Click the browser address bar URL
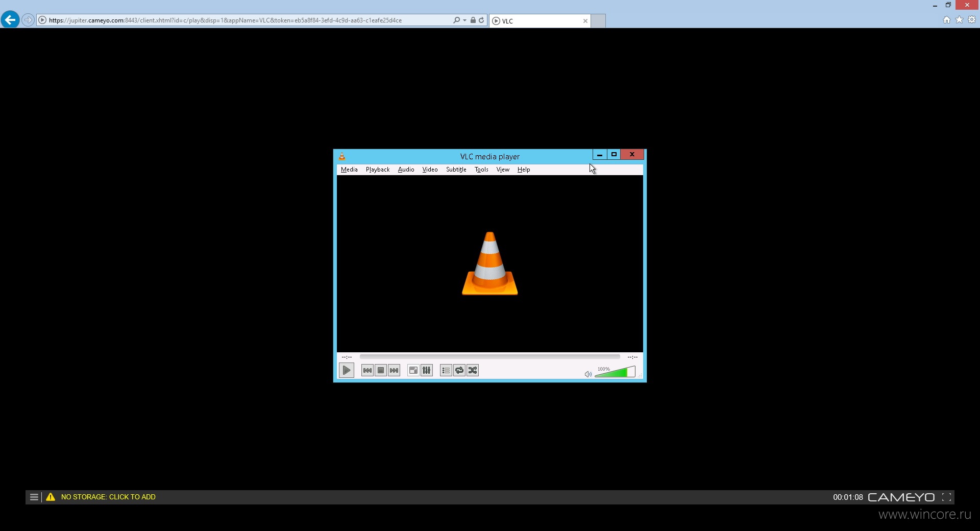Screen dimensions: 980x531 click(226, 20)
